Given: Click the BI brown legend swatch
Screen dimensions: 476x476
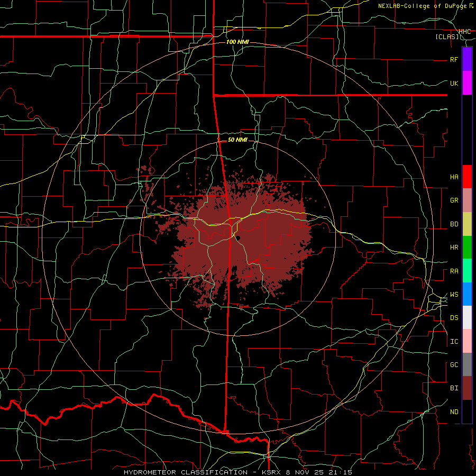Looking at the screenshot, I should pos(467,388).
